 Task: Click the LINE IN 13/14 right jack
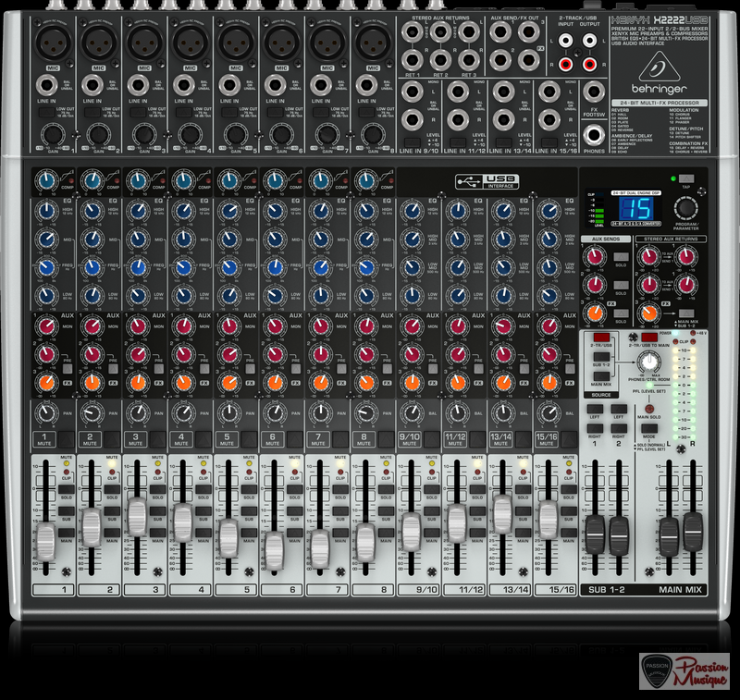click(x=503, y=120)
